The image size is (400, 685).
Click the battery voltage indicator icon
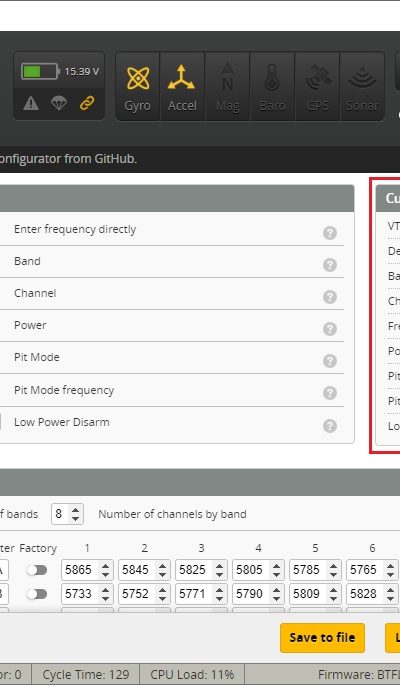tap(40, 71)
